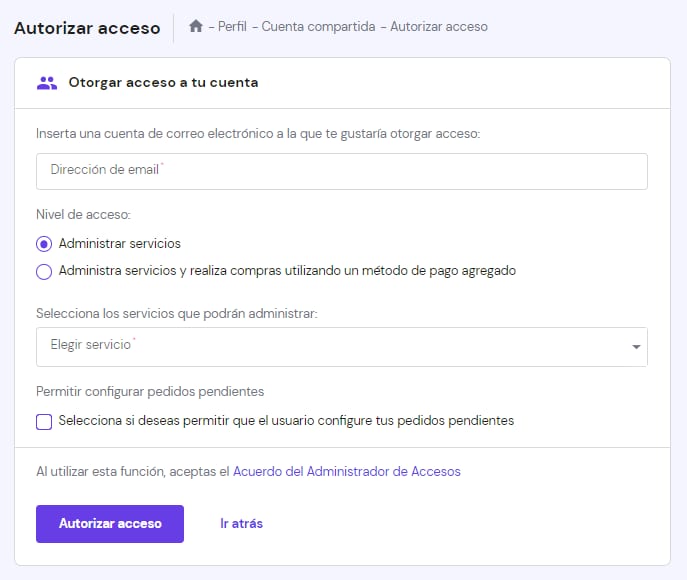Image resolution: width=687 pixels, height=580 pixels.
Task: Click the bold Autorizar acceso page title
Action: click(87, 28)
